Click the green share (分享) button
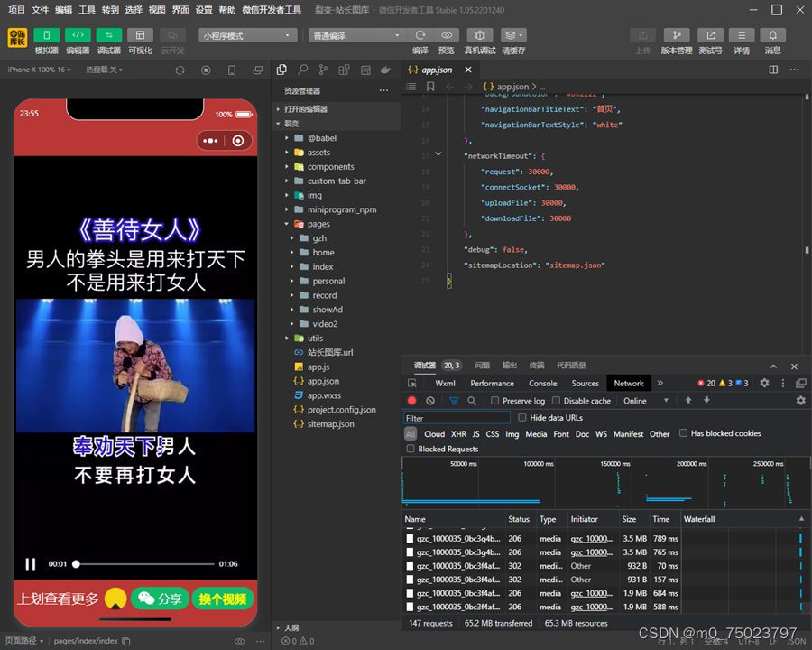Screen dimensions: 812x650 (x=160, y=599)
